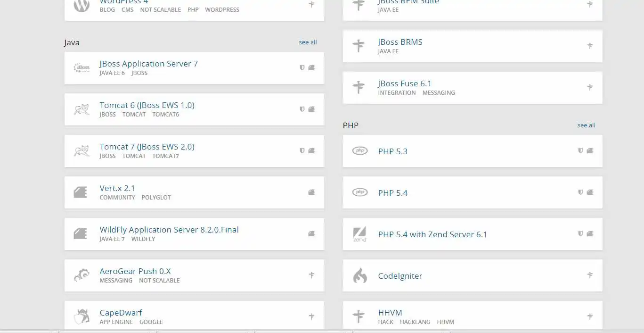
Task: Click the 'APP ENGINE' tag under CapeDwarf
Action: (116, 322)
